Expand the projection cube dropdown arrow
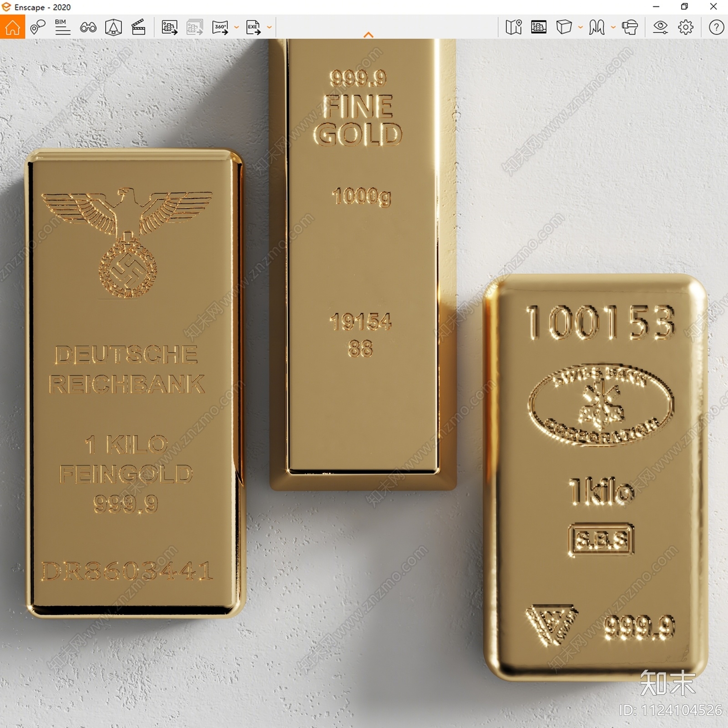 (x=580, y=27)
